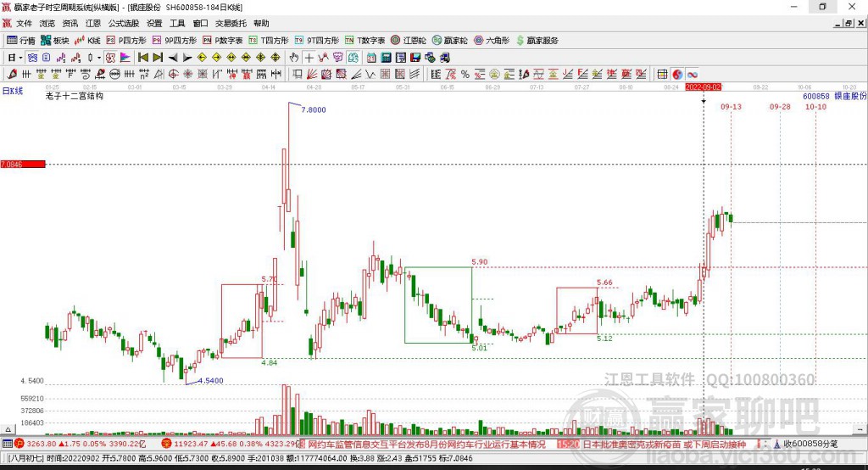Open the T数字表 time table
Viewport: 868px width, 470px height.
364,41
